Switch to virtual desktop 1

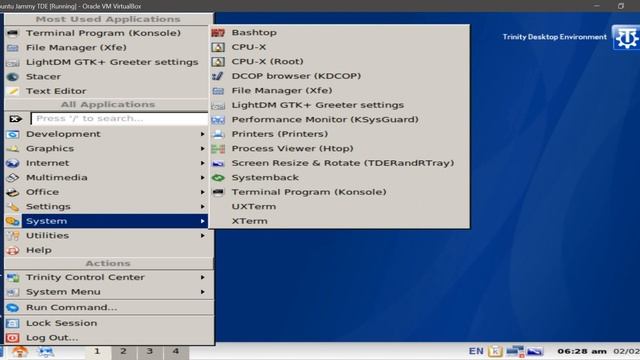coord(97,351)
